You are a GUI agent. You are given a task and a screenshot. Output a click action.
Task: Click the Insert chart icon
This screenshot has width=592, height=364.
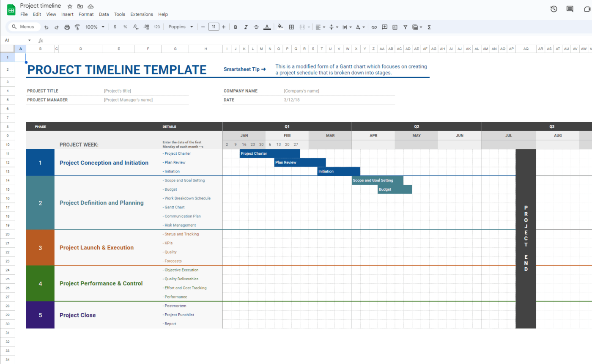[x=395, y=27]
